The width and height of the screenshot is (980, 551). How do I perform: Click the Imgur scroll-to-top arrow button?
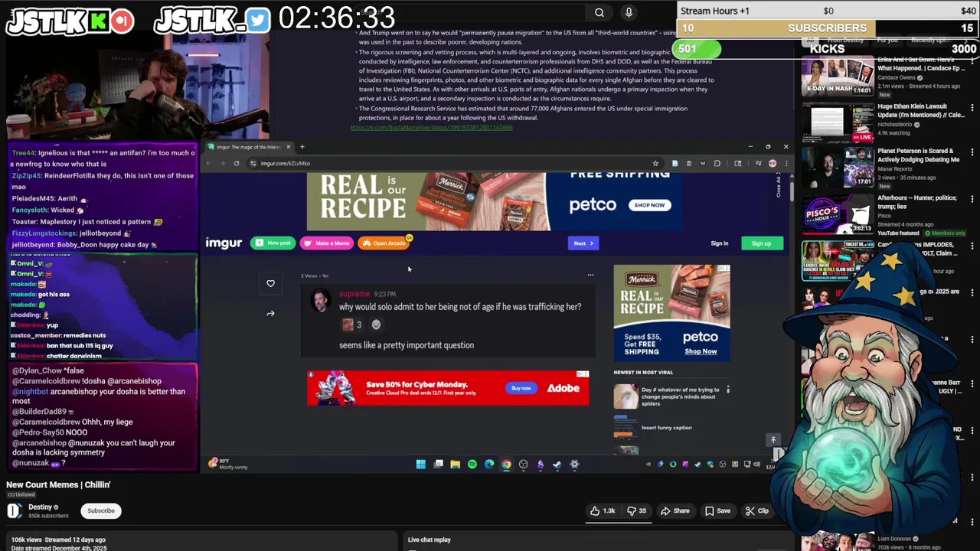tap(773, 439)
